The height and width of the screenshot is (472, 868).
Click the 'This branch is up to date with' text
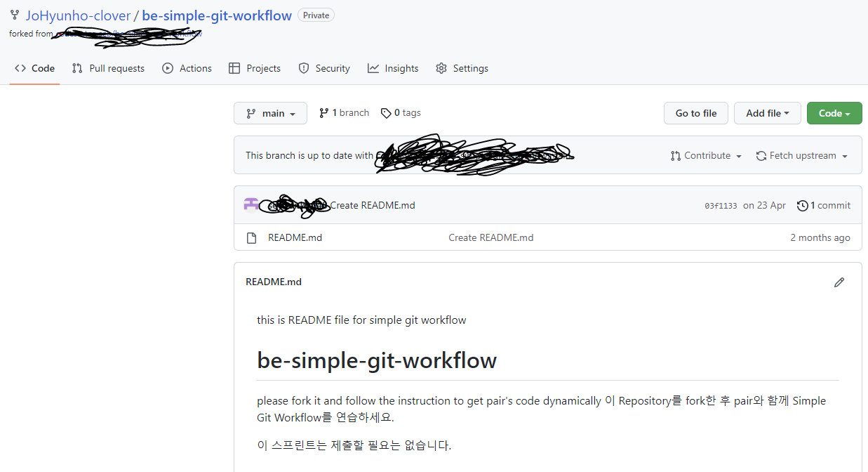309,155
